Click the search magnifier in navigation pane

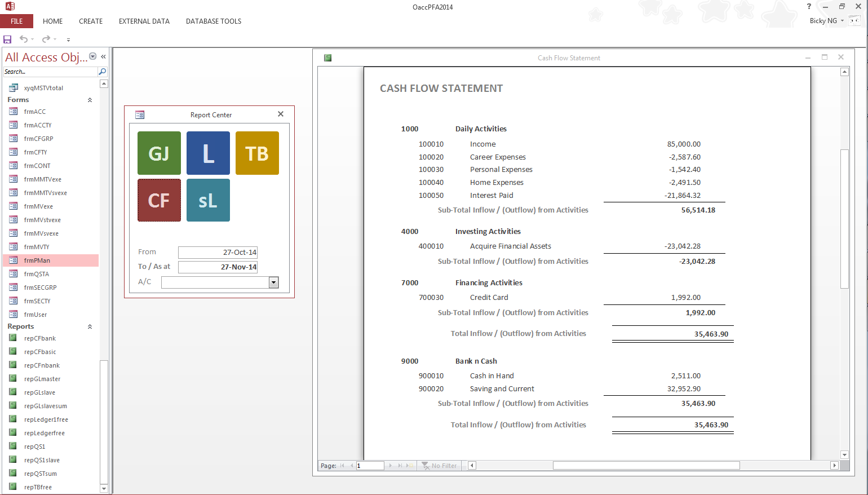coord(102,72)
